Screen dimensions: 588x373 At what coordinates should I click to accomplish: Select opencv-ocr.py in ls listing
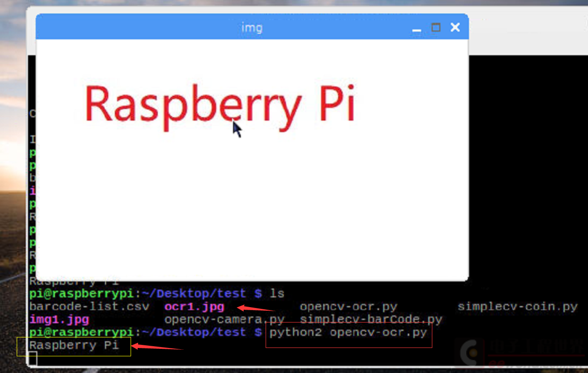pos(348,307)
